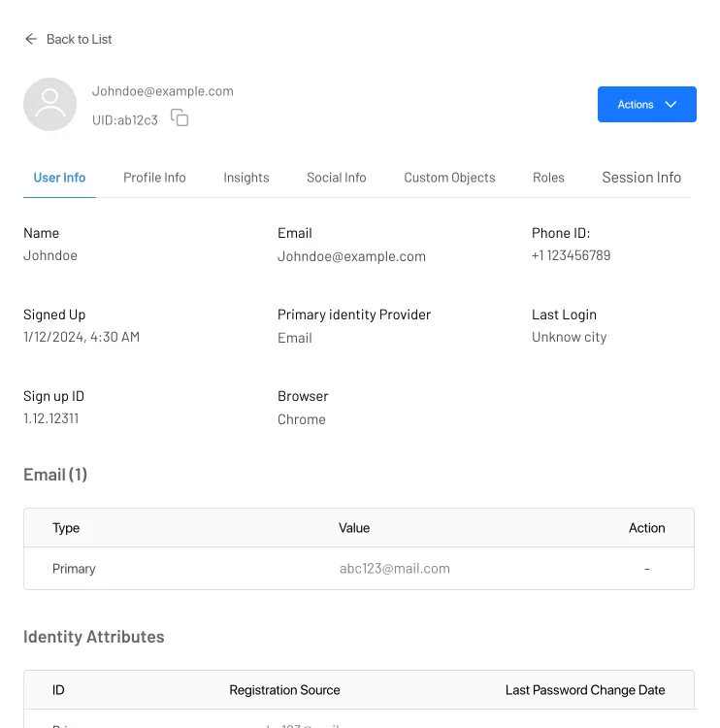The height and width of the screenshot is (728, 720).
Task: Click Email field value Johndoe@example.com
Action: click(351, 256)
